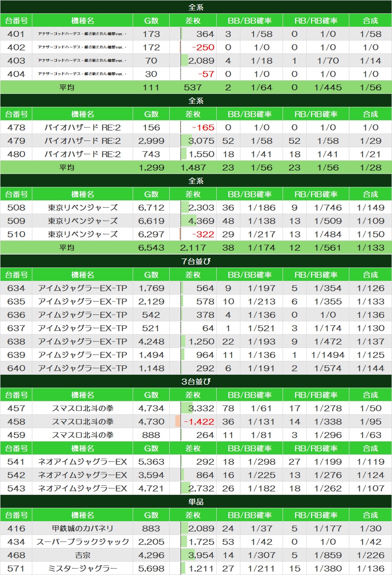
Task: Click the -250 difference value
Action: click(203, 47)
